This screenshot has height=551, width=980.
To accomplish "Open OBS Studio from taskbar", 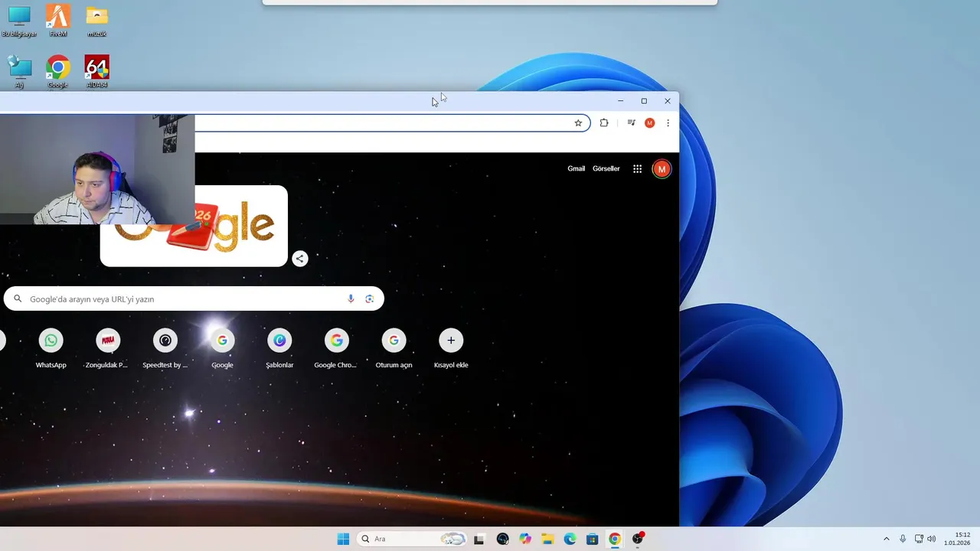I will pos(637,539).
